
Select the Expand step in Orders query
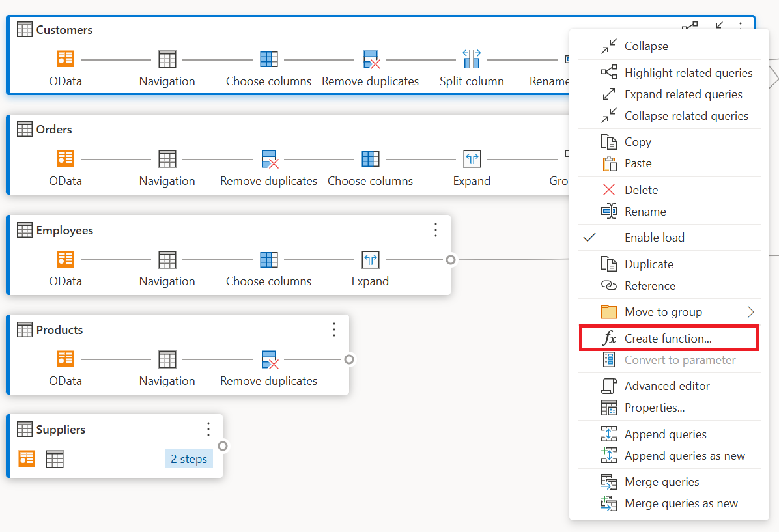coord(472,159)
